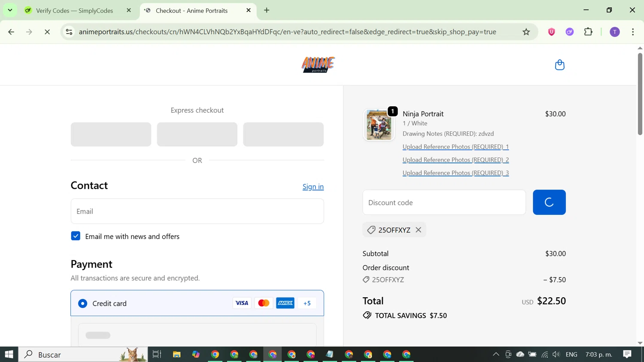Open the red shield extension icon
This screenshot has height=362, width=644.
pos(552,32)
